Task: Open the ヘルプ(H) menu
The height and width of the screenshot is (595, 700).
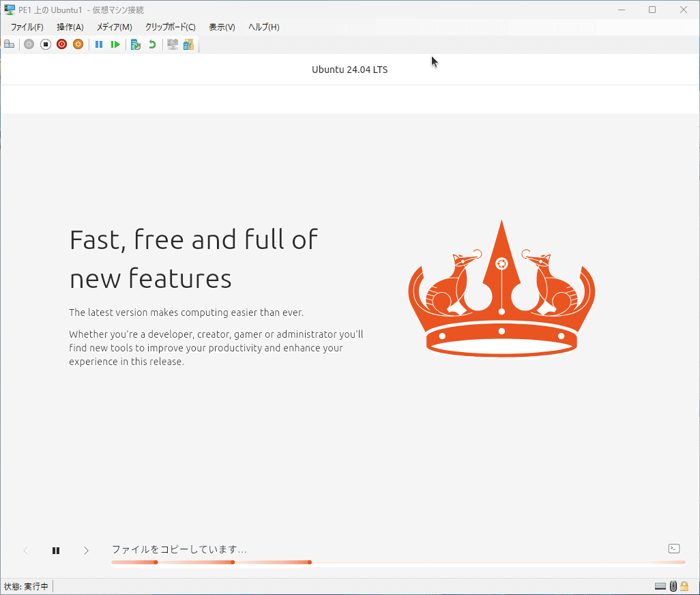Action: (264, 27)
